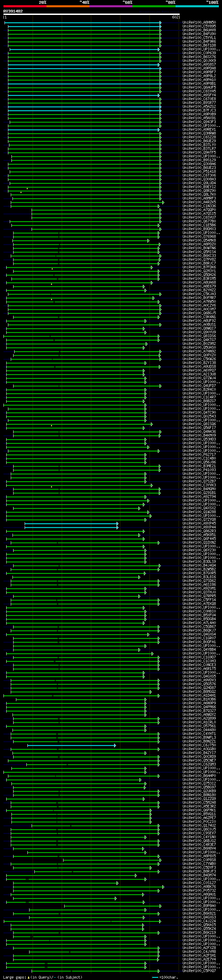Viewport: 222px width, 980px height.
Task: Select label UniRef100_P62717
Action: click(199, 455)
